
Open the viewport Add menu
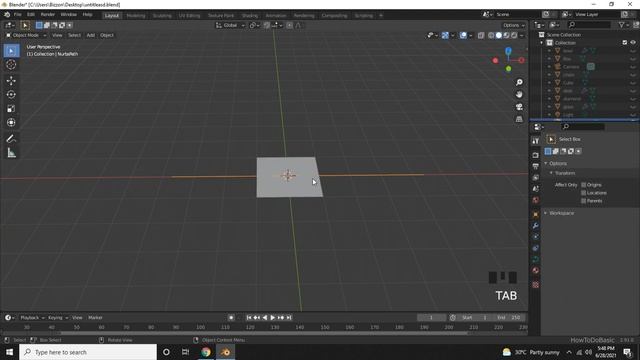[91, 36]
